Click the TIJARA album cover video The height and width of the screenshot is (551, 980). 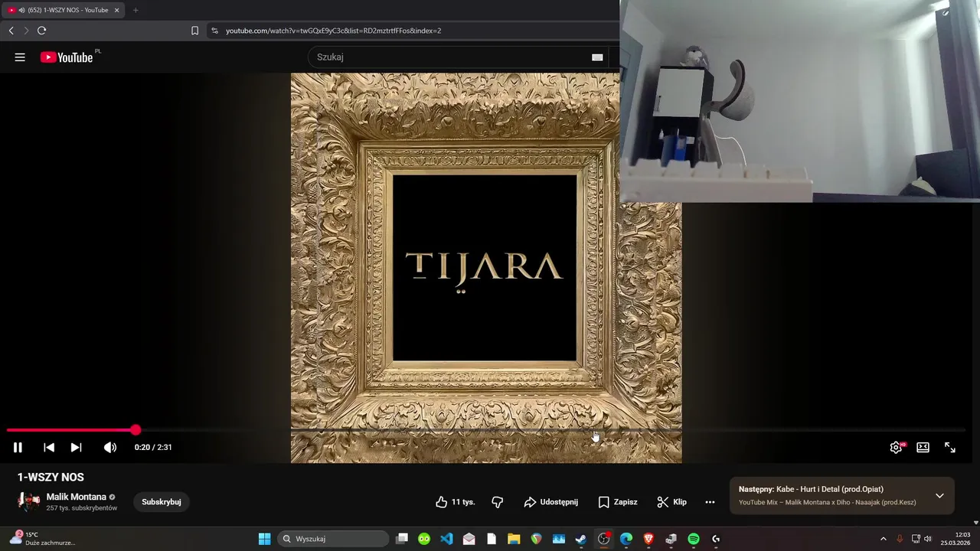click(x=486, y=268)
